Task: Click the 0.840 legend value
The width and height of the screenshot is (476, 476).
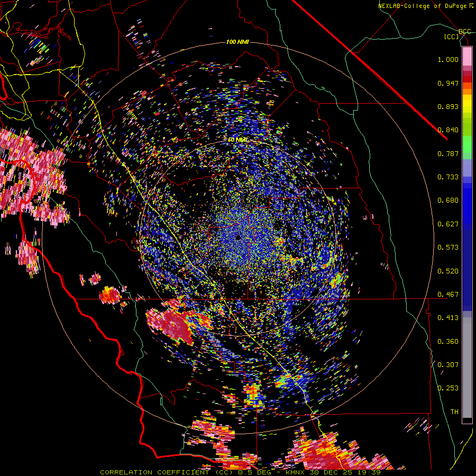Action: point(448,130)
